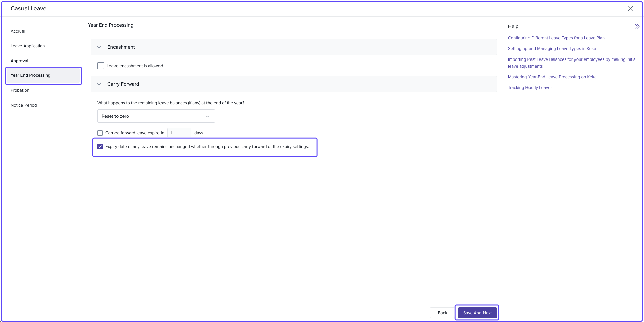
Task: Uncheck Expiry date remains unchanged checkbox
Action: (100, 147)
